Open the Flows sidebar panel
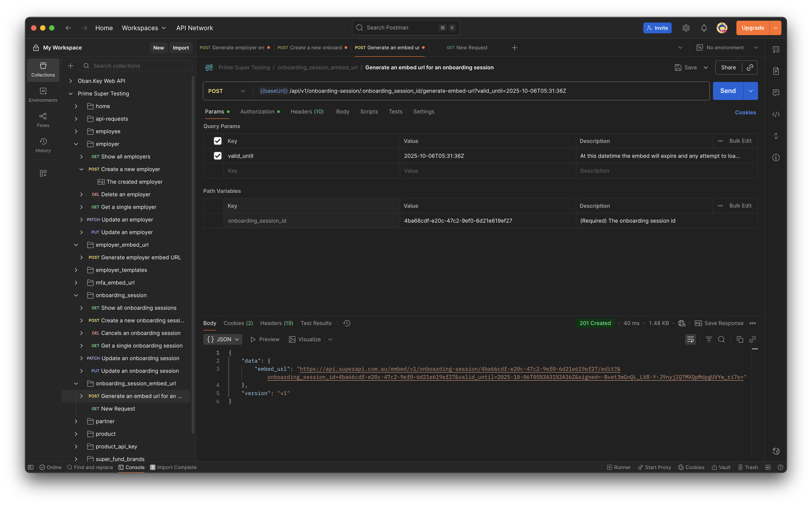Viewport: 812px width, 506px height. click(43, 120)
